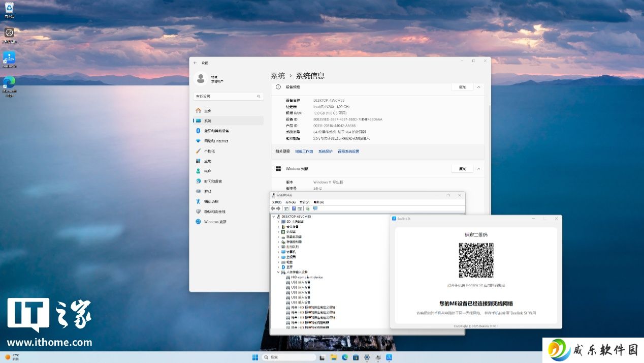Click 系统 in the Settings breadcrumb
Image resolution: width=644 pixels, height=363 pixels.
[x=278, y=75]
